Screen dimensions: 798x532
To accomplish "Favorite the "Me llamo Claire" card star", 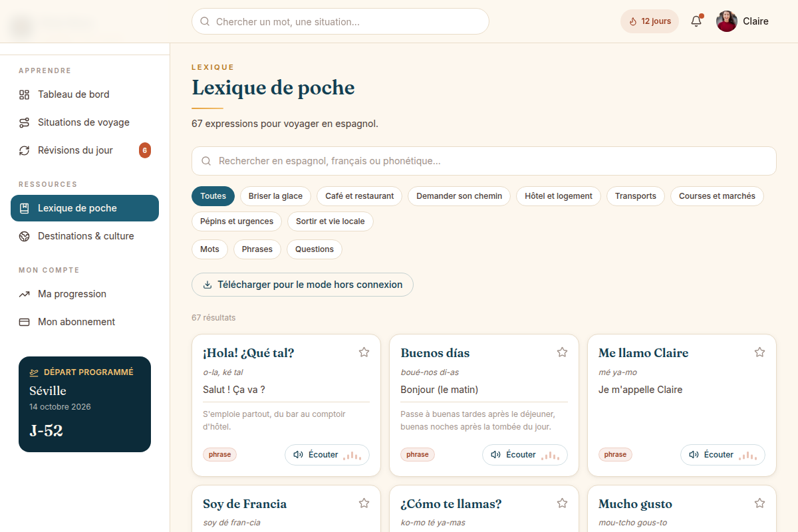I will [759, 352].
